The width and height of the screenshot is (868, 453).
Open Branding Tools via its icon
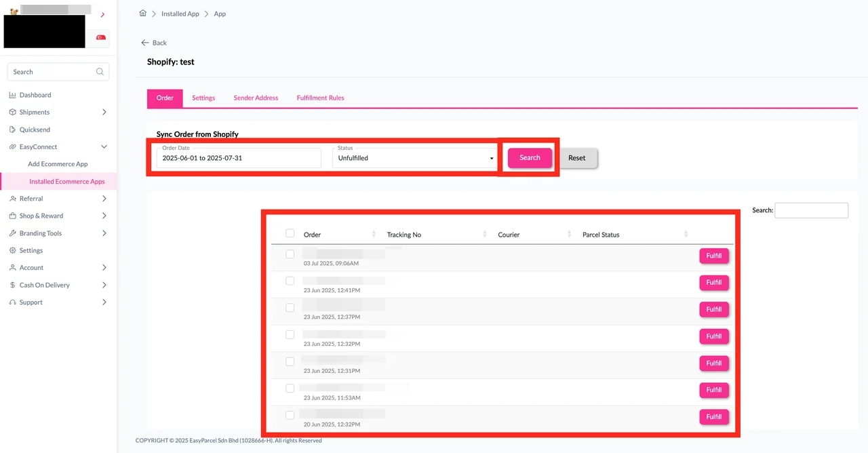click(14, 233)
